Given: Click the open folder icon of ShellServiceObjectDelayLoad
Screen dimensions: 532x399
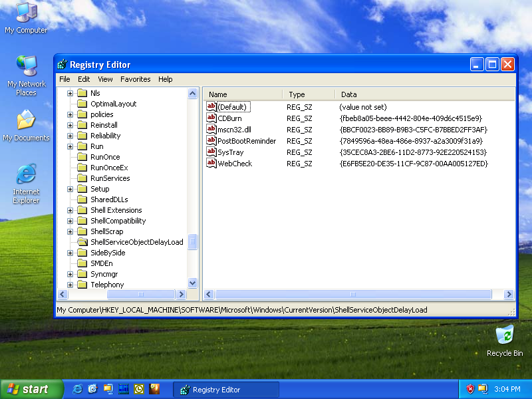Looking at the screenshot, I should (82, 242).
